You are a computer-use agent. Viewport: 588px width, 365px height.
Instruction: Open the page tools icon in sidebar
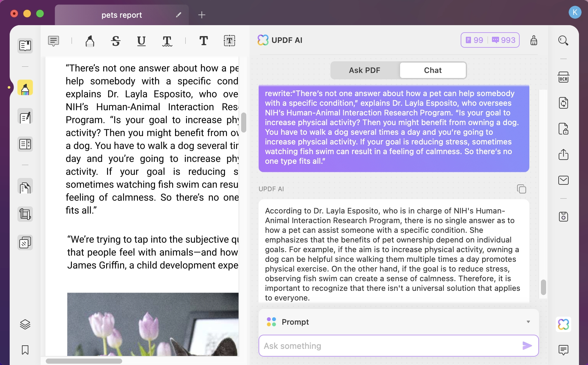[x=25, y=186]
